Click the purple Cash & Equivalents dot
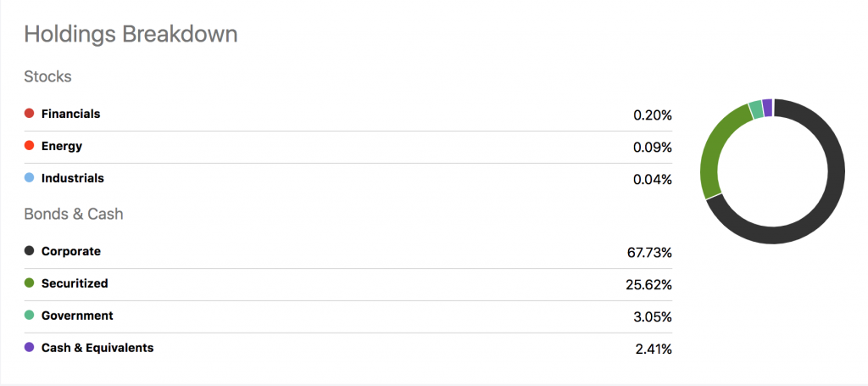This screenshot has height=386, width=868. click(x=30, y=348)
